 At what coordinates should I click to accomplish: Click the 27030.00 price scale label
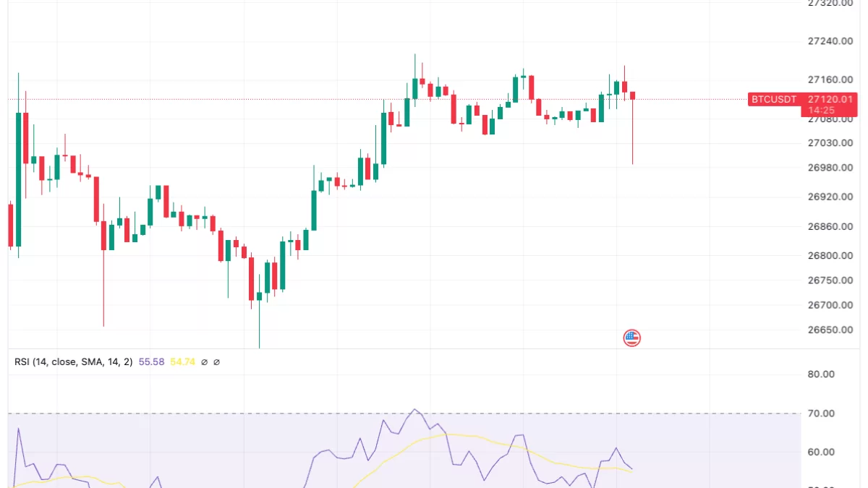point(830,142)
